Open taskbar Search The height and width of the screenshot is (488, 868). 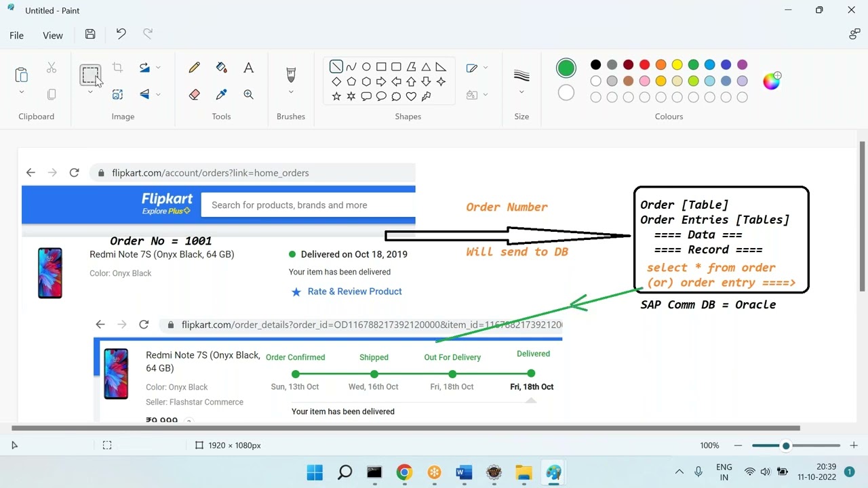(344, 472)
